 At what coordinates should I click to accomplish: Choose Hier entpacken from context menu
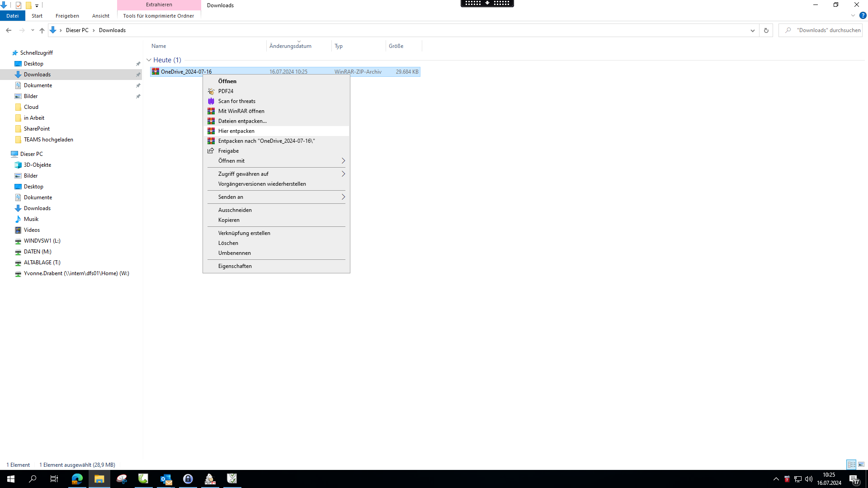tap(236, 131)
